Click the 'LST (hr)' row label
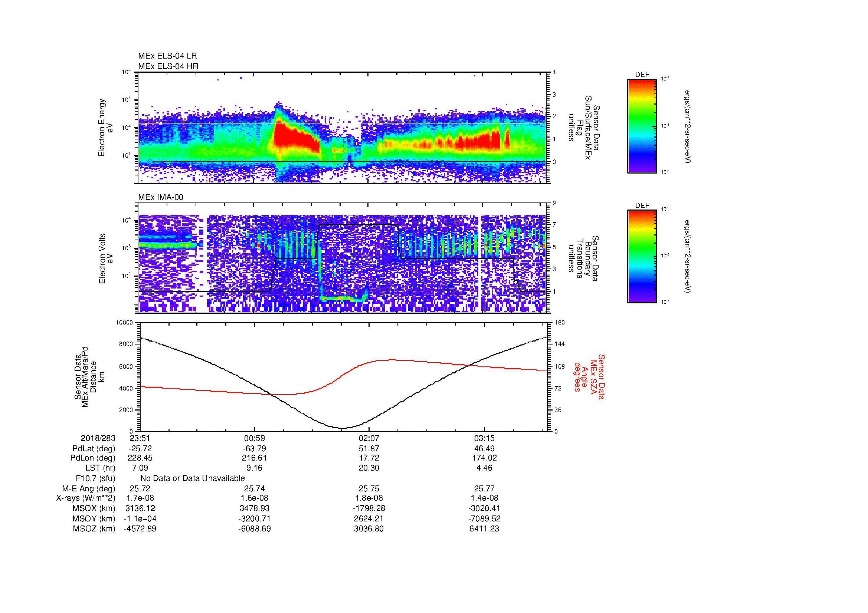Screen dimensions: 868x613 point(100,468)
